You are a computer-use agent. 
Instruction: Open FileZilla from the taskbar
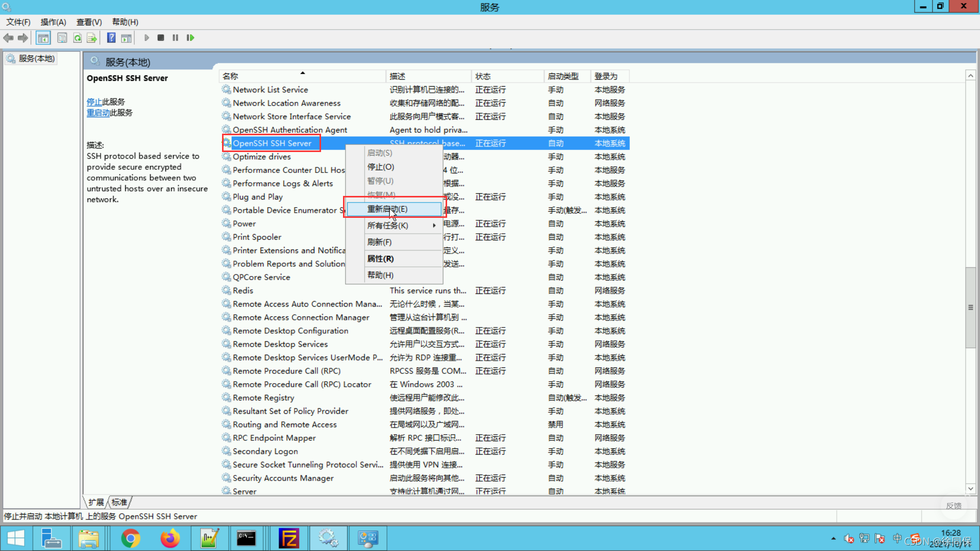pos(289,538)
